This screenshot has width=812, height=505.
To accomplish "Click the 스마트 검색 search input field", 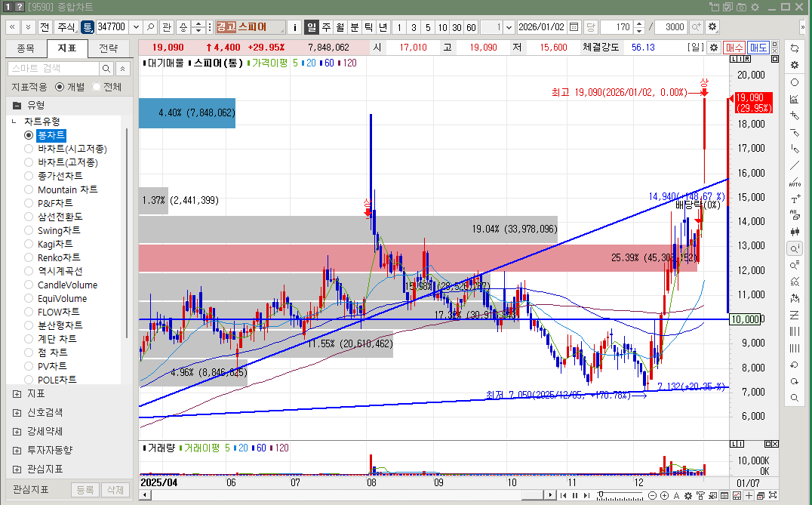I will pyautogui.click(x=54, y=69).
